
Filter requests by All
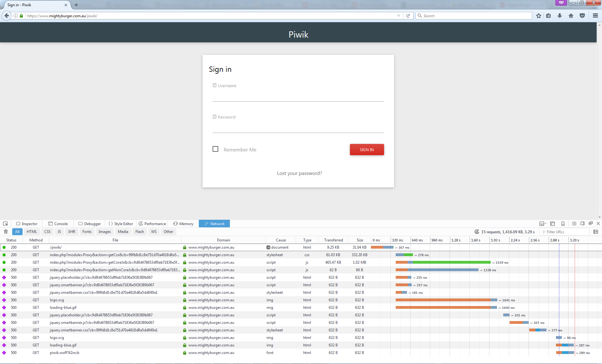pos(17,232)
